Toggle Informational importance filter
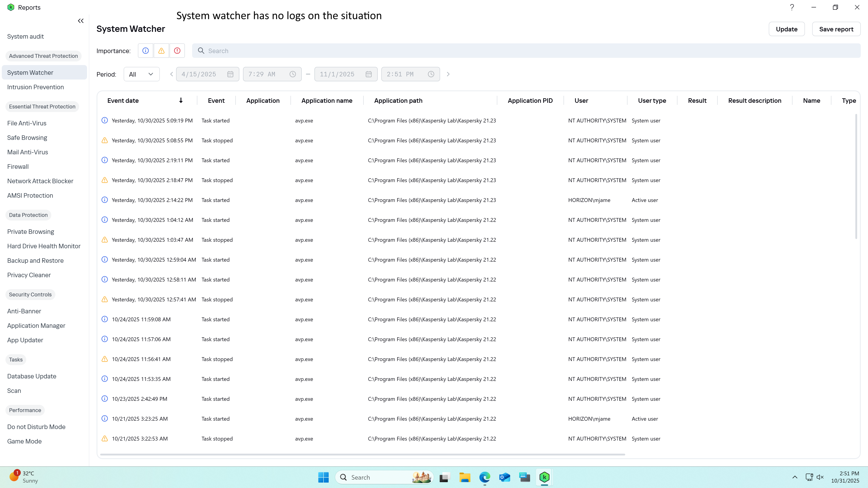This screenshot has height=488, width=868. pos(146,51)
